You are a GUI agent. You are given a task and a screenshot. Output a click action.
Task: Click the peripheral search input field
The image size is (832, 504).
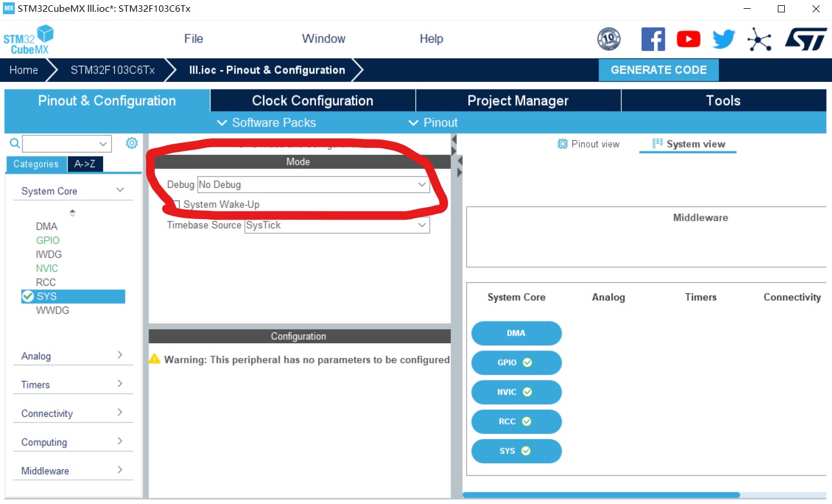point(60,144)
